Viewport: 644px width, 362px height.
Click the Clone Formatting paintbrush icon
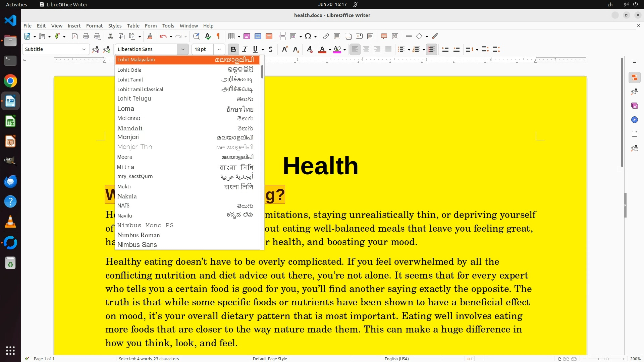click(x=150, y=36)
